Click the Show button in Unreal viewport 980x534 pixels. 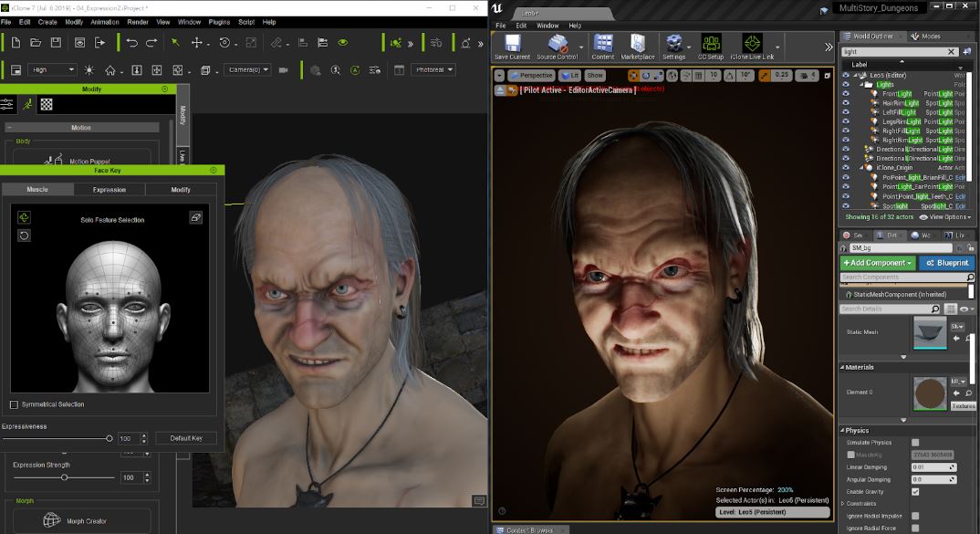595,76
